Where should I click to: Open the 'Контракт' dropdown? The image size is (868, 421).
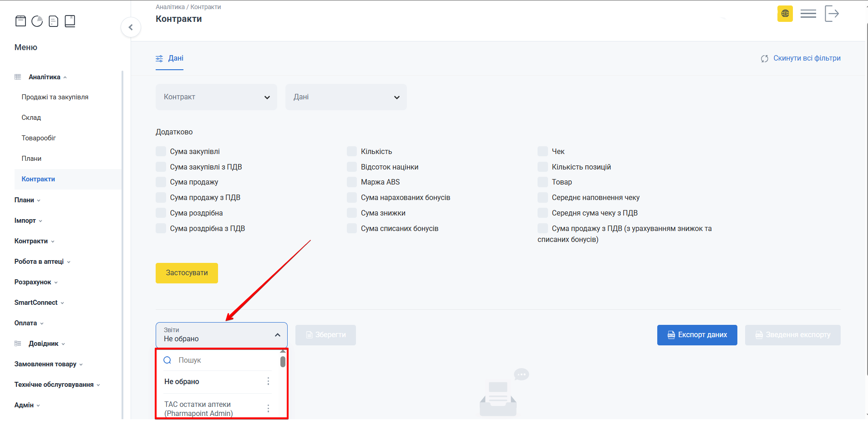[x=216, y=97]
